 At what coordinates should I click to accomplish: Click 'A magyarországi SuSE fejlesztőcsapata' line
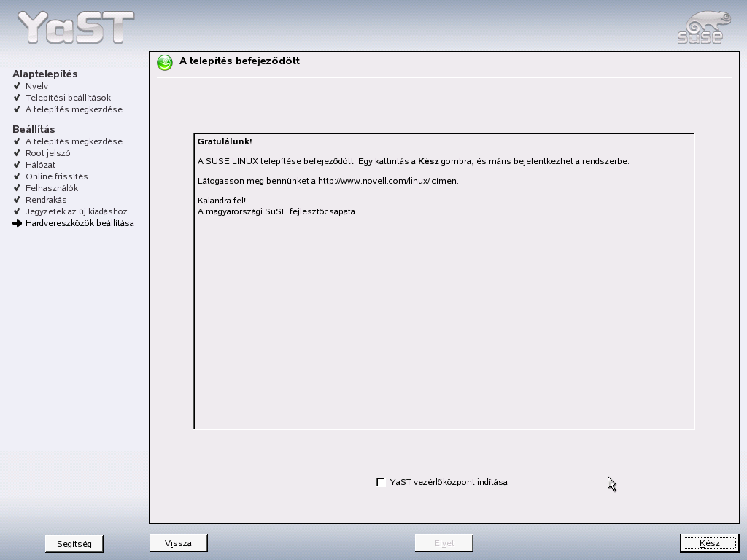pos(276,211)
